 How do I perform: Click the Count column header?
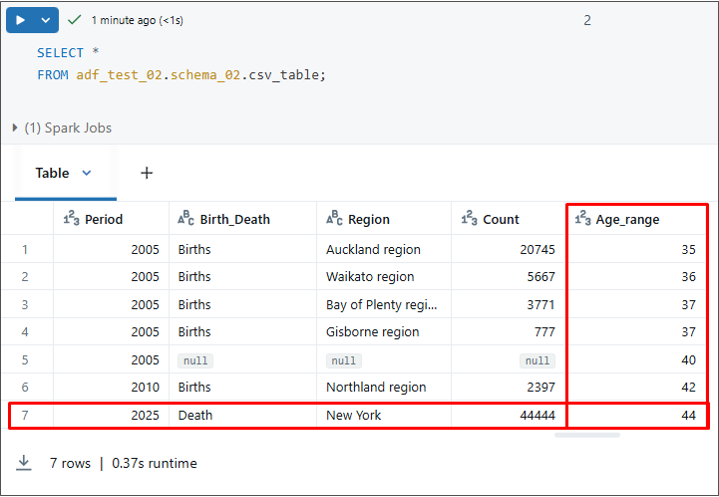pyautogui.click(x=501, y=219)
